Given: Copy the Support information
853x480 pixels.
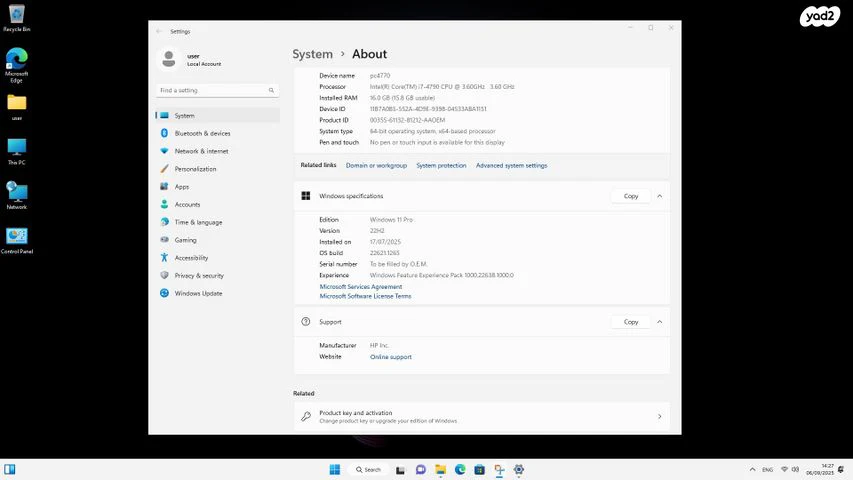Looking at the screenshot, I should click(x=631, y=322).
